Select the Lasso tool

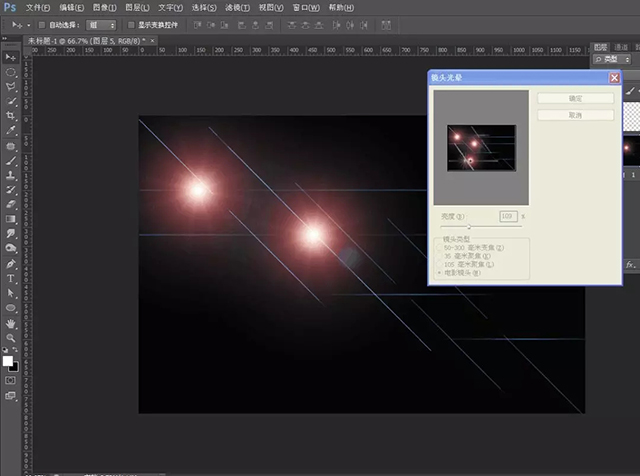(x=12, y=87)
